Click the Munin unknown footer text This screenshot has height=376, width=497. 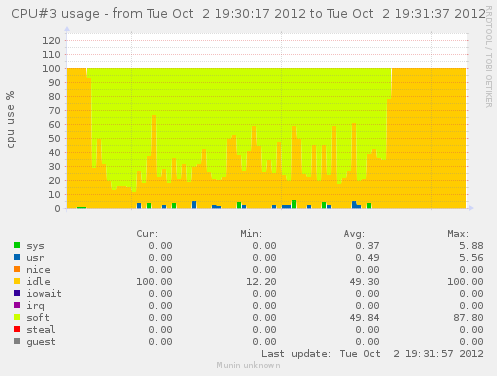click(248, 365)
